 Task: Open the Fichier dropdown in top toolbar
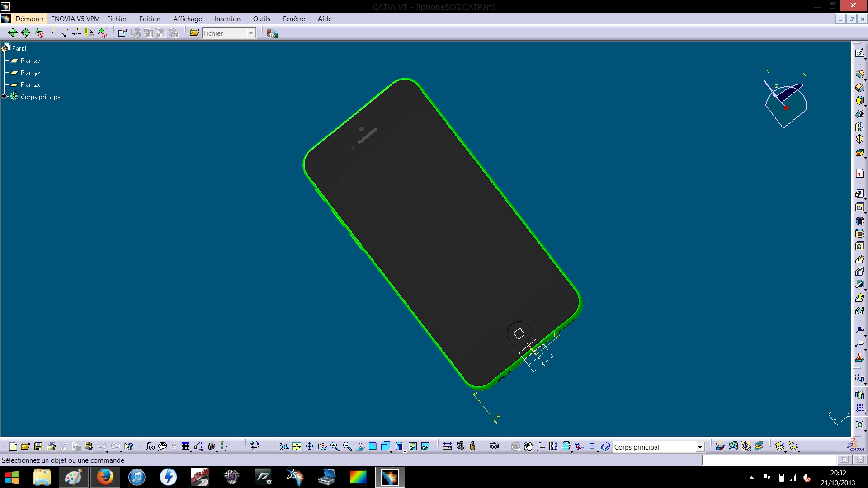pyautogui.click(x=251, y=33)
